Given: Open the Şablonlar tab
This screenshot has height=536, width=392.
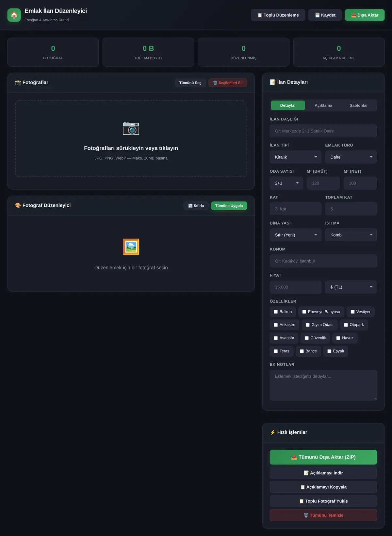Looking at the screenshot, I should coord(359,105).
